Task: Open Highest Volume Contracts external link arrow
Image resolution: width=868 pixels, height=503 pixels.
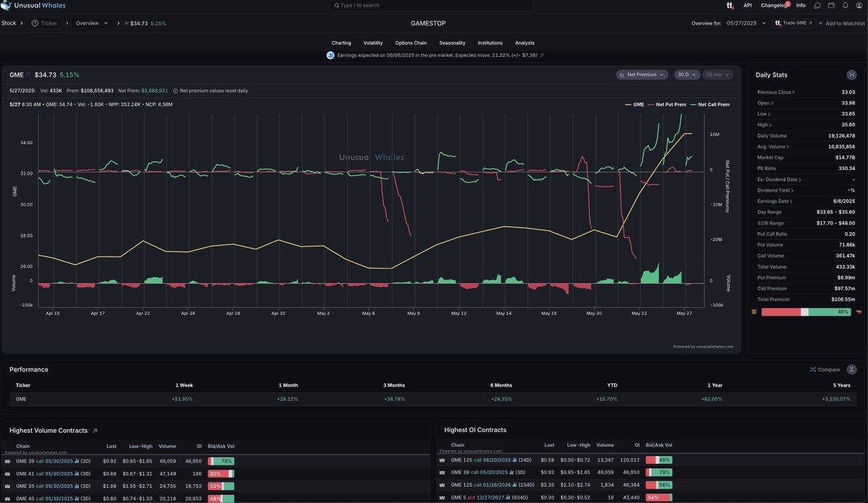Action: point(95,431)
